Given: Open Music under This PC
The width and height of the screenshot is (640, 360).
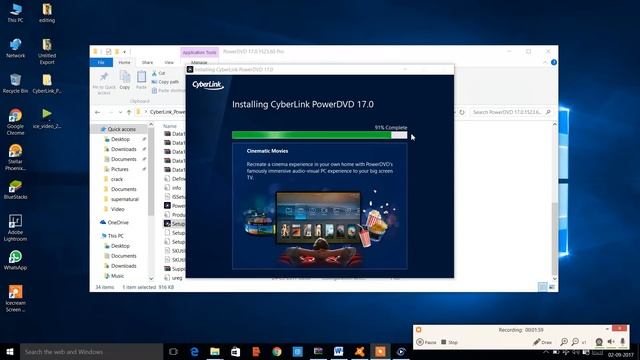Looking at the screenshot, I should tap(117, 276).
